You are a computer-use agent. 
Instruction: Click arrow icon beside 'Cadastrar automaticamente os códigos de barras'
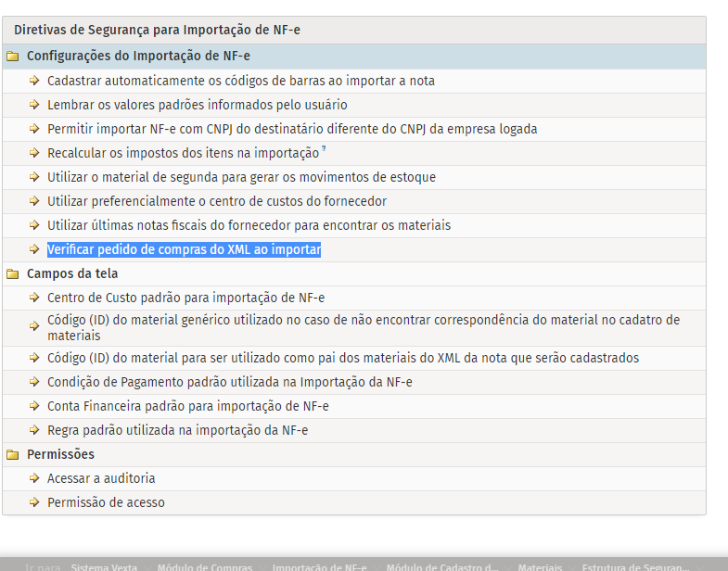[34, 81]
